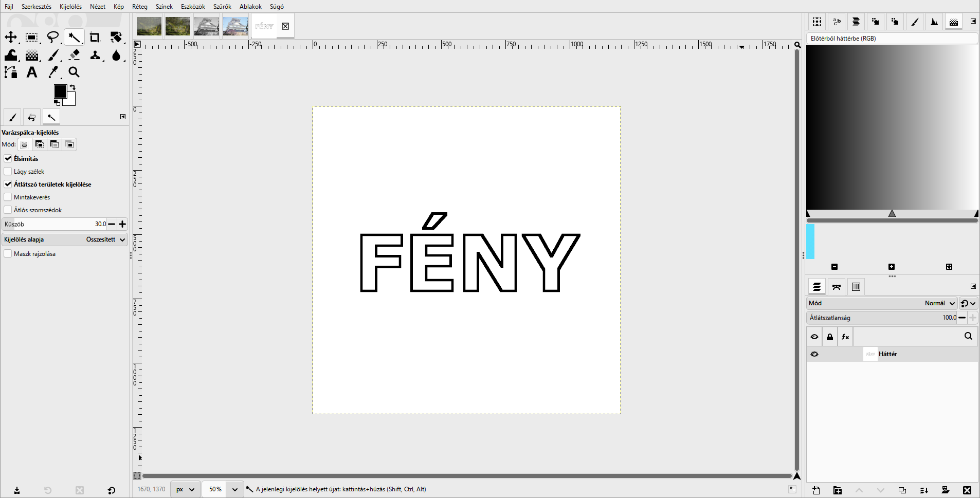980x498 pixels.
Task: Create a new layer
Action: pos(816,490)
